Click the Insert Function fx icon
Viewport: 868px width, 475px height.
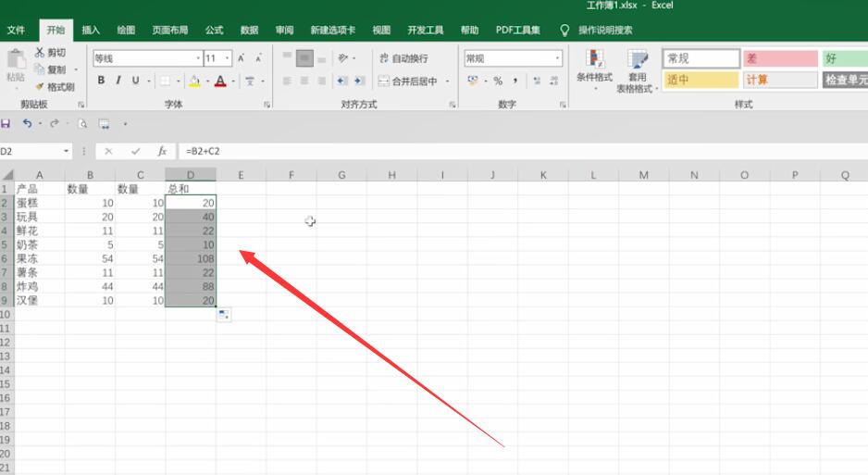pyautogui.click(x=162, y=151)
